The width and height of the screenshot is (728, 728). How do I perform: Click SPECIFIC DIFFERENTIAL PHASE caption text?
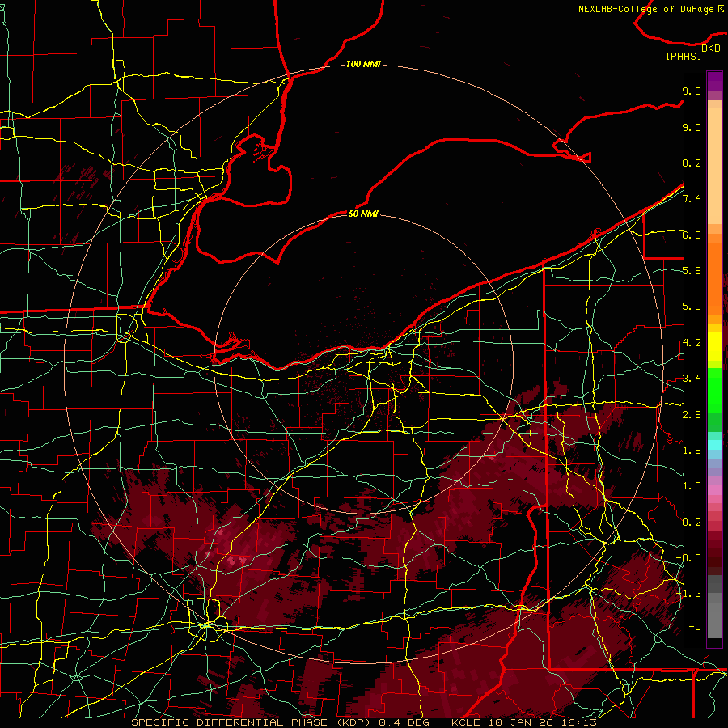230,722
